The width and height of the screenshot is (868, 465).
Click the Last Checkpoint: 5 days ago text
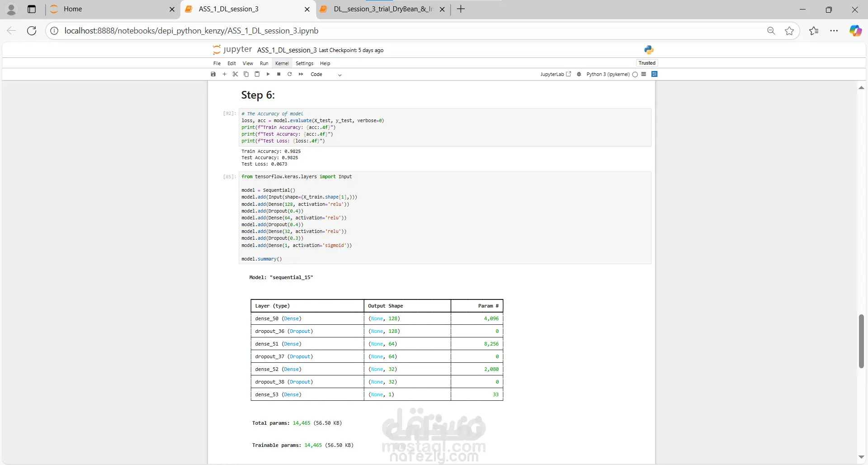point(351,50)
